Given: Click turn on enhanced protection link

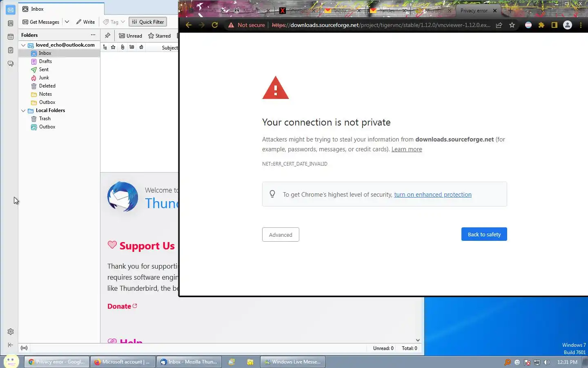Looking at the screenshot, I should (433, 195).
